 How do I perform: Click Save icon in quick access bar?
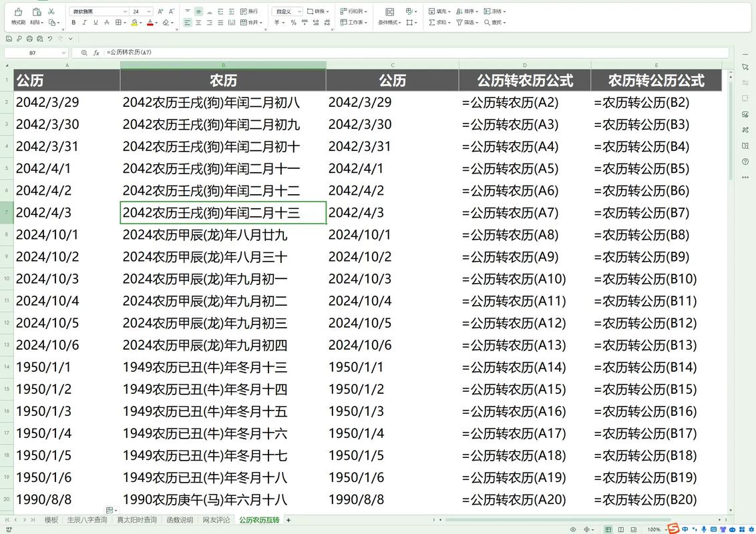click(x=9, y=39)
